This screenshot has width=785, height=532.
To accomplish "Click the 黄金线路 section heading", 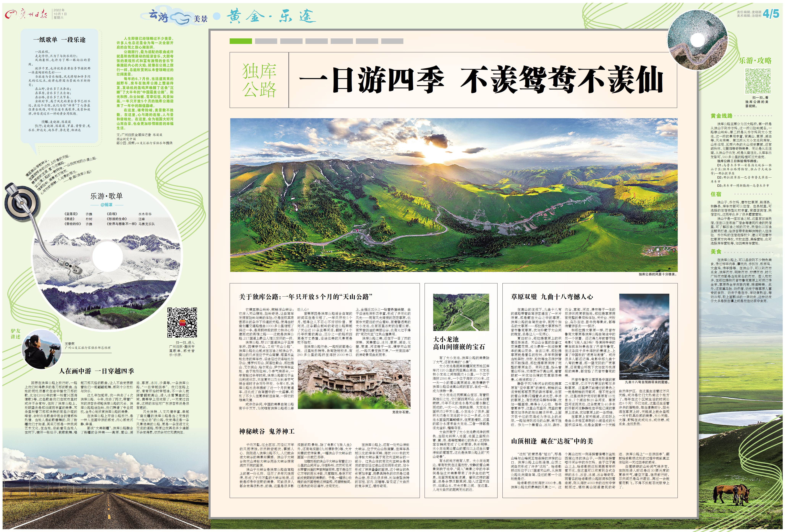I will tap(721, 116).
